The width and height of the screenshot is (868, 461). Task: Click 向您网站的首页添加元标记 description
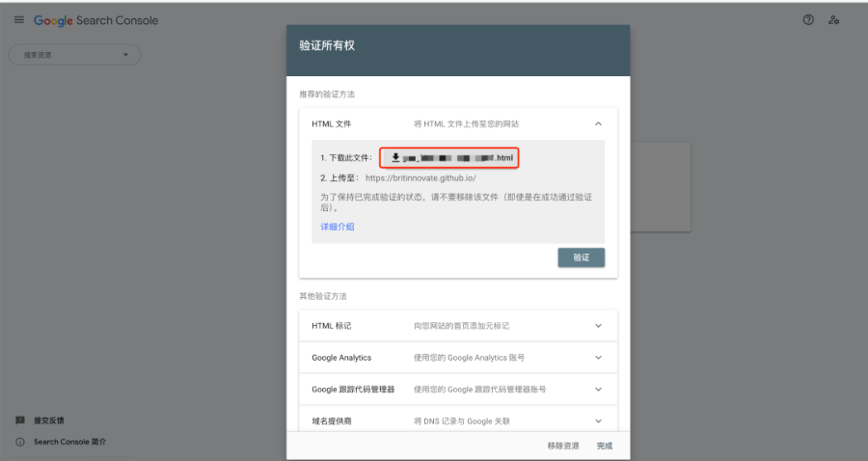(461, 326)
